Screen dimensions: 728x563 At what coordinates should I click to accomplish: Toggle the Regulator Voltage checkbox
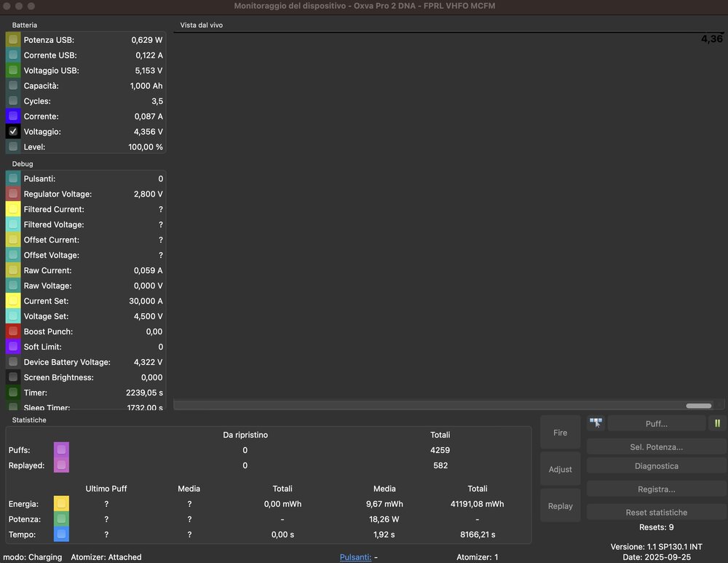(x=13, y=194)
